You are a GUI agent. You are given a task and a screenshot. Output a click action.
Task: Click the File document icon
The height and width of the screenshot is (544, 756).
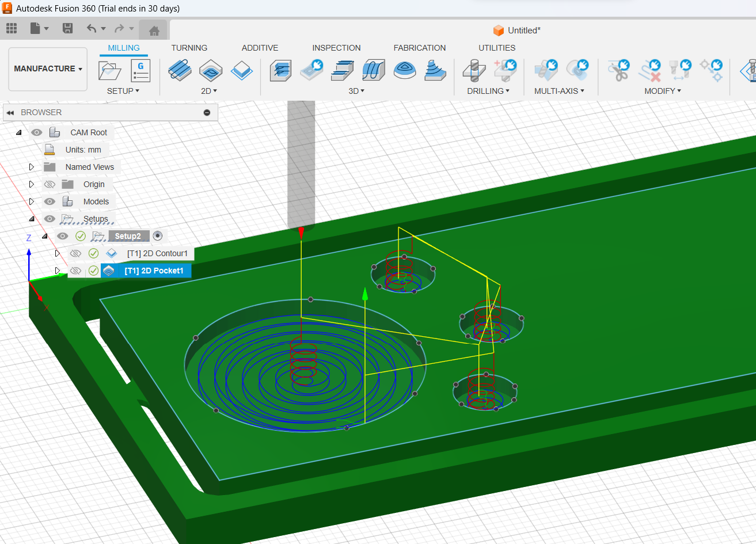click(x=36, y=28)
